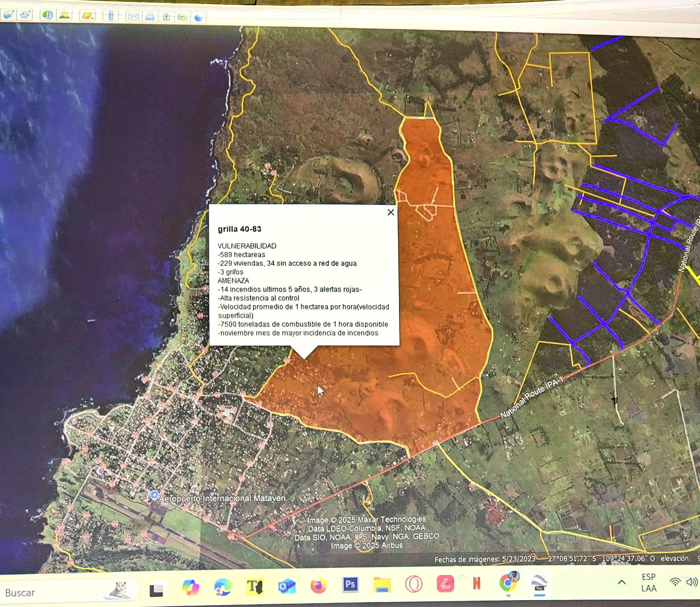Screen dimensions: 700x607
Task: Toggle sunlight across the landscape
Action: pyautogui.click(x=64, y=15)
